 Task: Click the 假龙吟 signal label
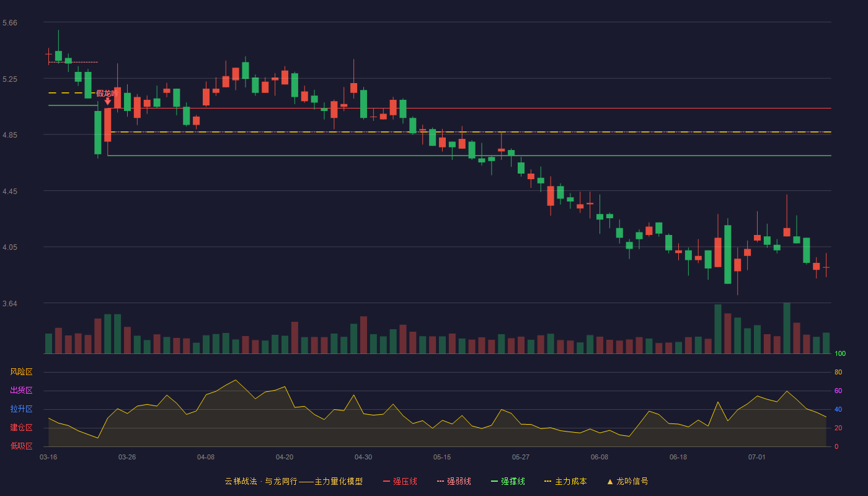(107, 93)
